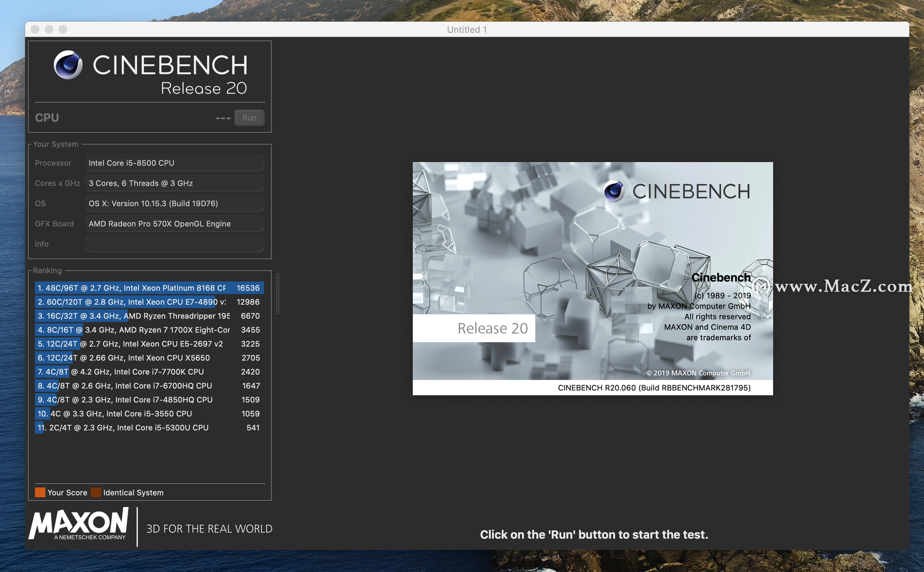Click the Cores x GHz field
The height and width of the screenshot is (572, 924).
click(175, 183)
